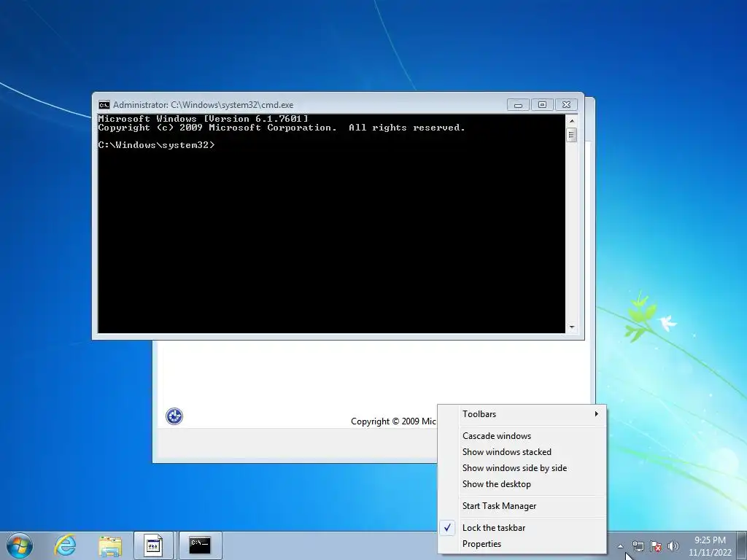The image size is (747, 560).
Task: Select the taskbar button beside Windows Explorer
Action: [x=153, y=545]
